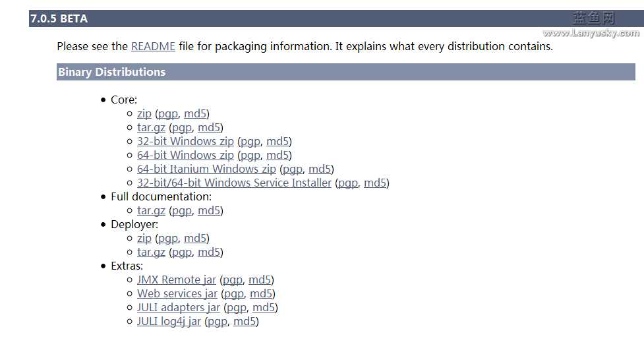This screenshot has width=644, height=356.
Task: Download the JULI log4j jar
Action: point(169,322)
